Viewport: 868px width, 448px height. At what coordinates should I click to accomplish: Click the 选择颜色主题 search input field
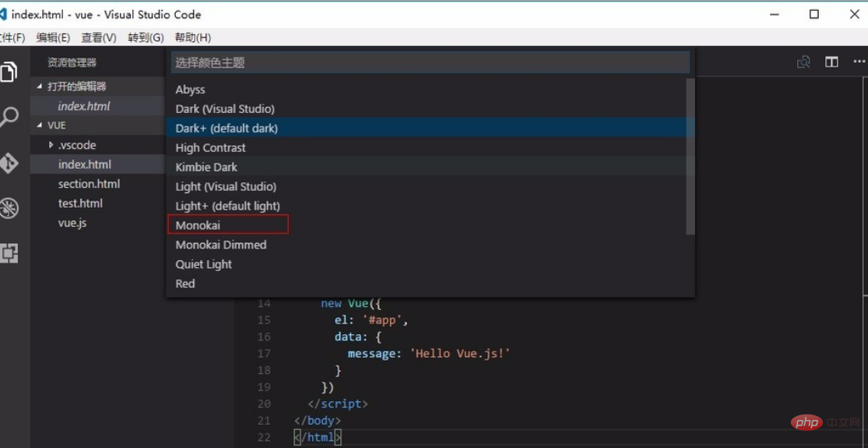coord(430,62)
